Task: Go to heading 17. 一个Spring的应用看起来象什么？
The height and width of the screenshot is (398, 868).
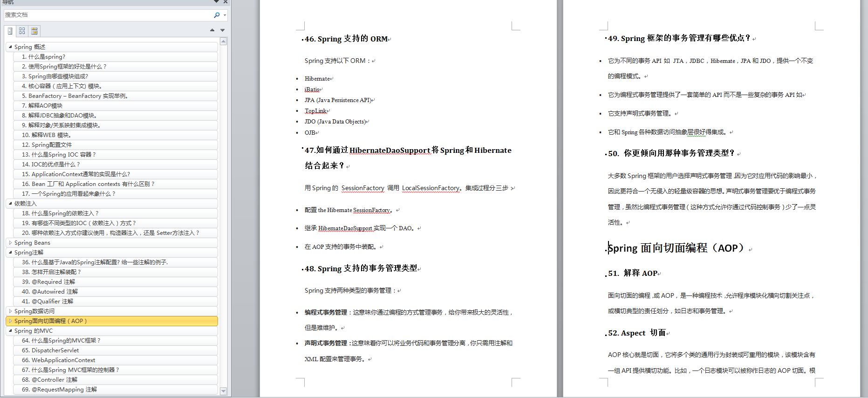Action: (x=115, y=194)
